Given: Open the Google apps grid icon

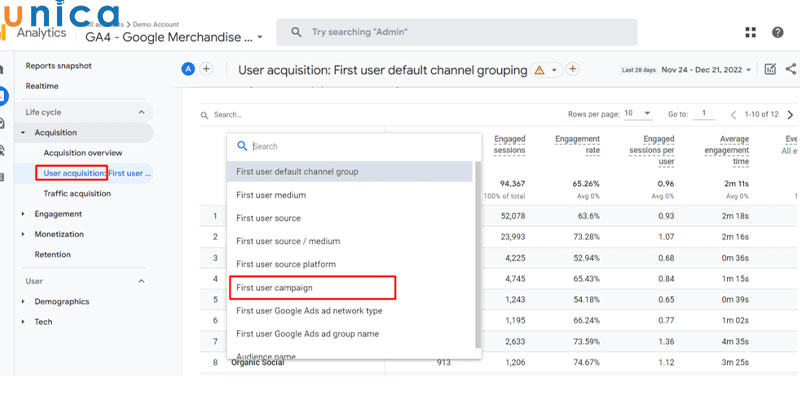Looking at the screenshot, I should click(750, 32).
